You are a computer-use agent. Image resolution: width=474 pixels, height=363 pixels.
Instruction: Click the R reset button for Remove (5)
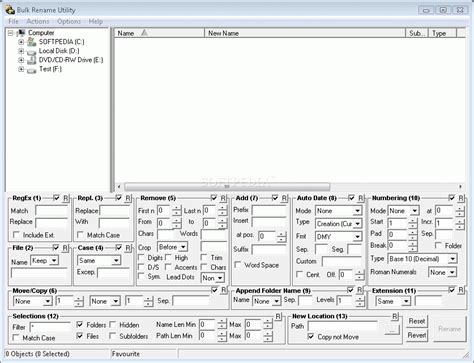(223, 198)
